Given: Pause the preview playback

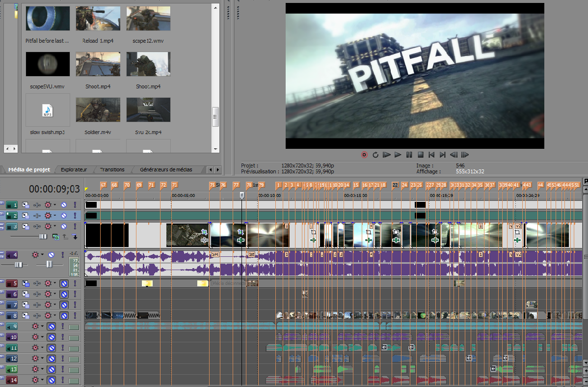Looking at the screenshot, I should coord(409,155).
